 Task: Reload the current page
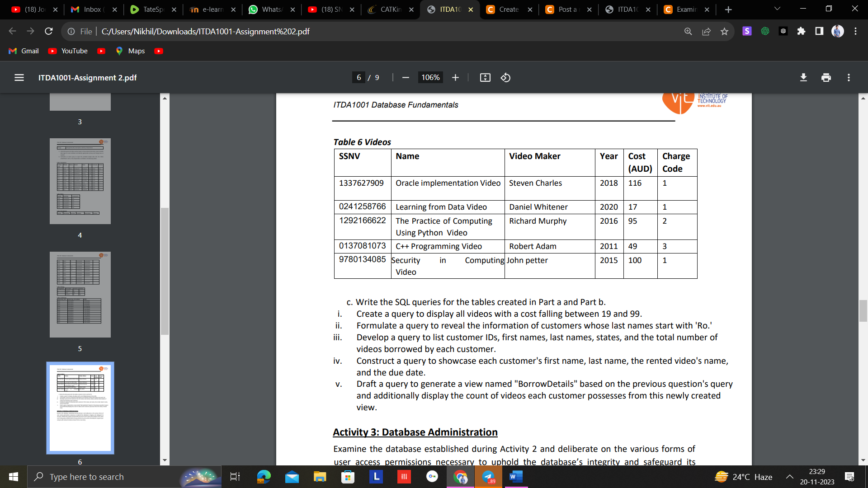click(x=48, y=31)
